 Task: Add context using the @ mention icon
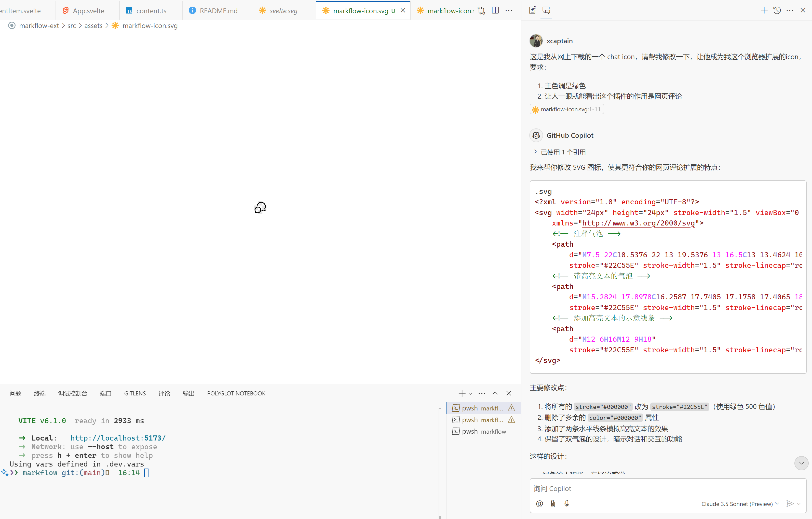click(x=539, y=503)
